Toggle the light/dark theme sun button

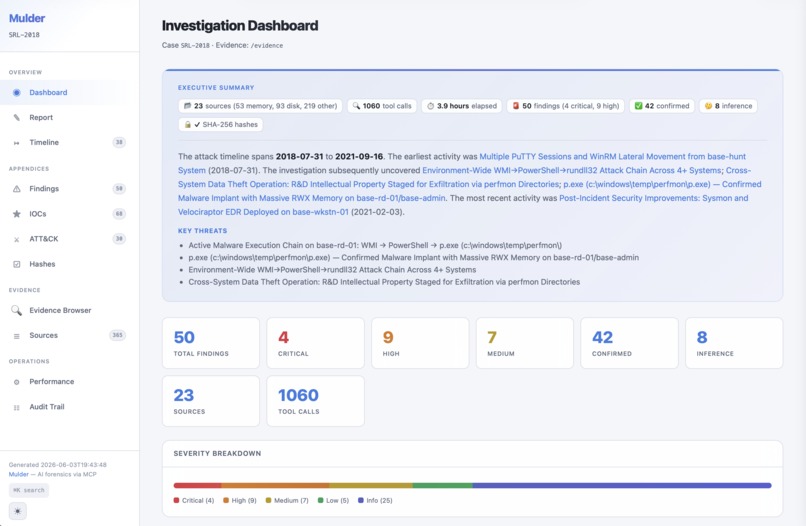click(x=17, y=511)
